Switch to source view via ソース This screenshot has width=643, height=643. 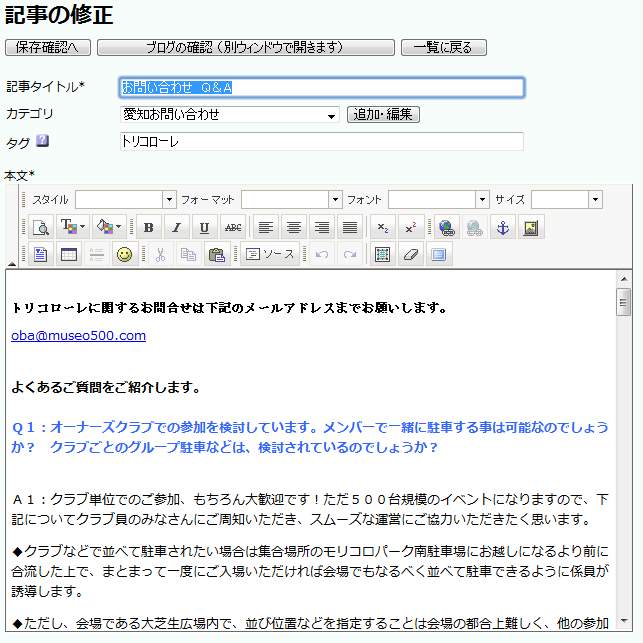(x=270, y=254)
